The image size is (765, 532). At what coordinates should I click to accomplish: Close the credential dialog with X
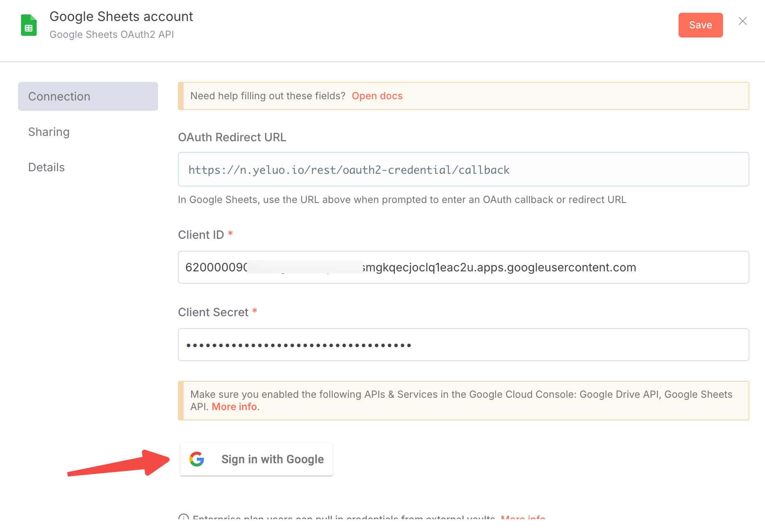click(742, 21)
